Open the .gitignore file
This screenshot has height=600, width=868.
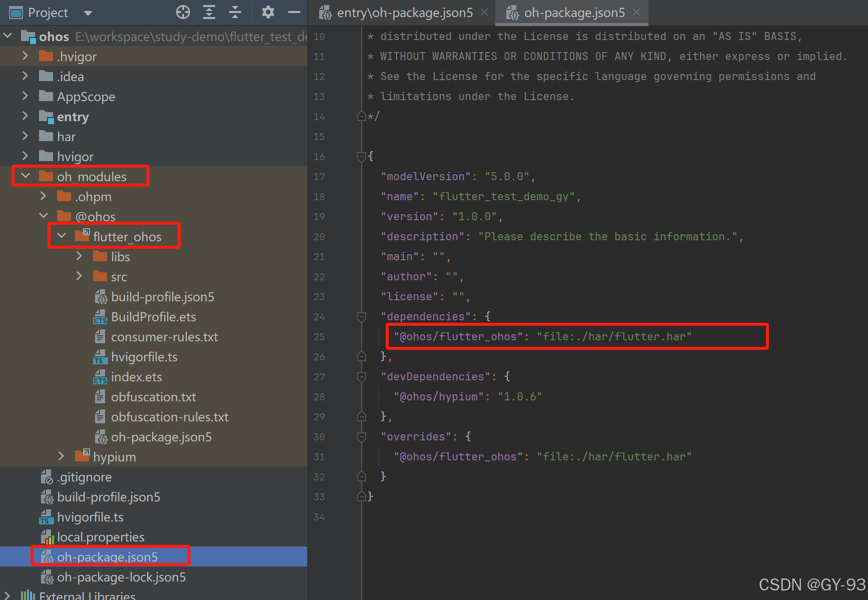[84, 477]
